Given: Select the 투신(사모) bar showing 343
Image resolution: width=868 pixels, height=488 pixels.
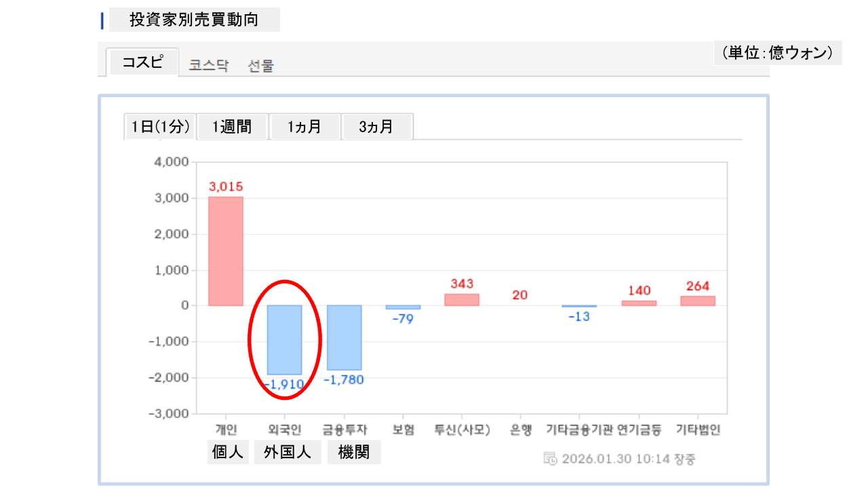Looking at the screenshot, I should click(462, 300).
